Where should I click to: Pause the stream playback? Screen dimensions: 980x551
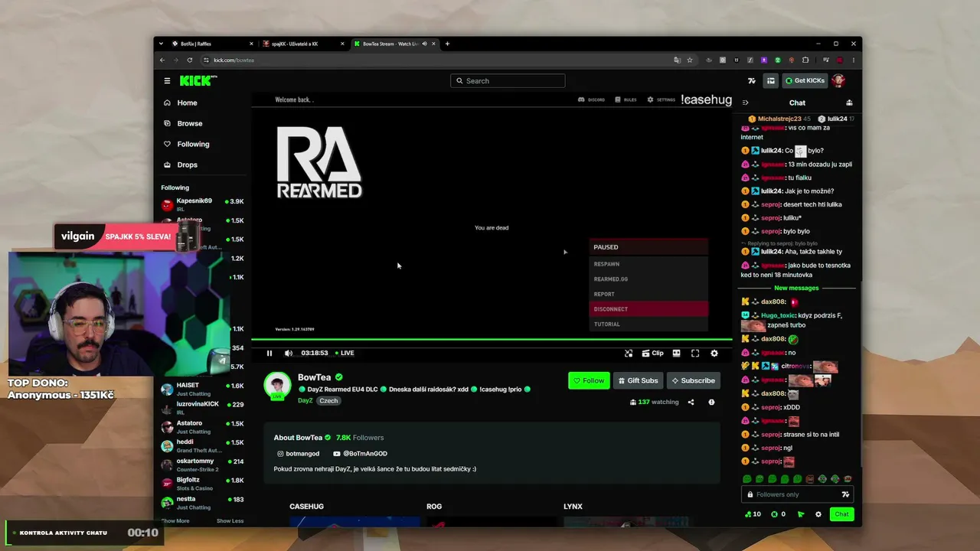tap(269, 353)
